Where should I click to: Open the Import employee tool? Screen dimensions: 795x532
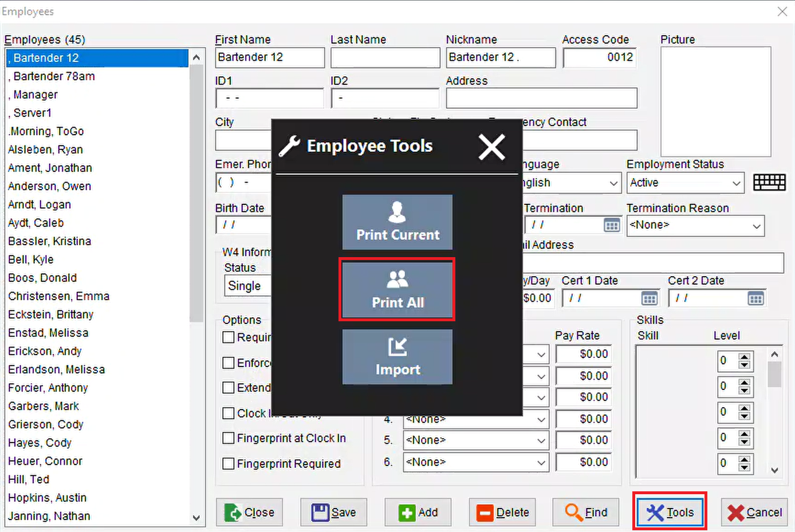click(x=397, y=357)
